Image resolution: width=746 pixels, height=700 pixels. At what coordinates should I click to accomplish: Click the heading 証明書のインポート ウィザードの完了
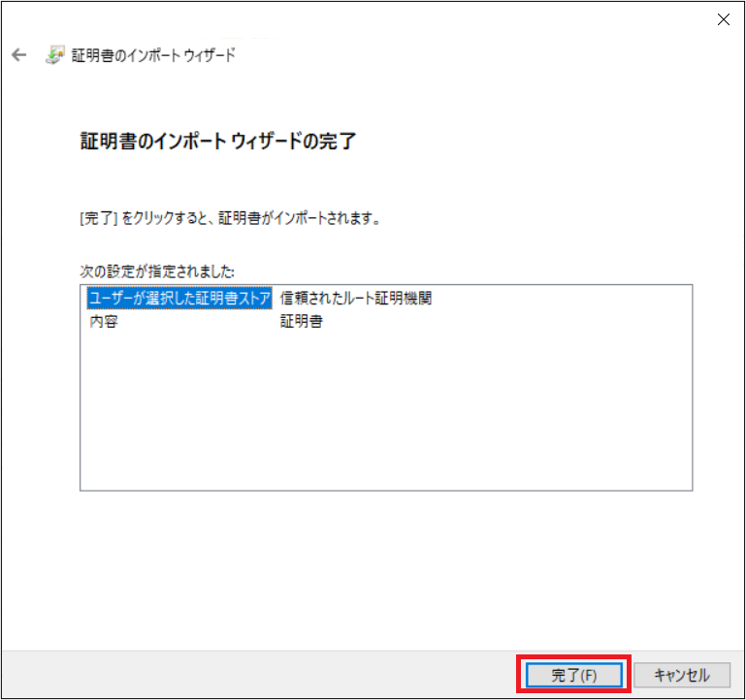217,142
